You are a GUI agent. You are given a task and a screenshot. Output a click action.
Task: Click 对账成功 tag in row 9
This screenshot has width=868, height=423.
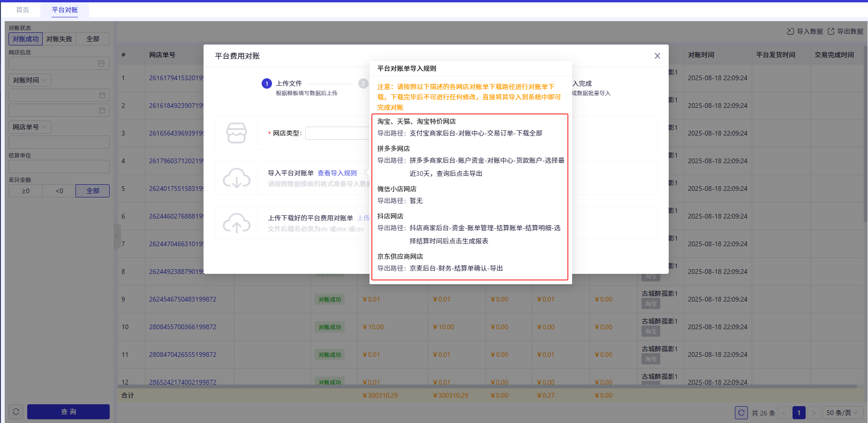(x=330, y=299)
